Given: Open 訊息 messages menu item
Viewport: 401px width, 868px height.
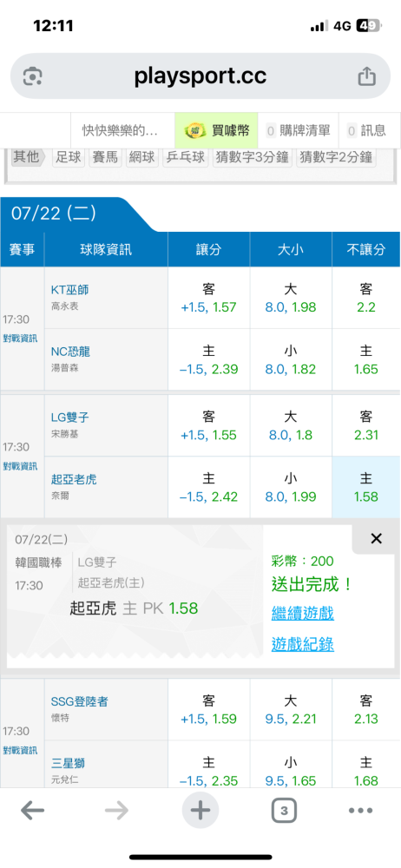Looking at the screenshot, I should click(x=366, y=131).
